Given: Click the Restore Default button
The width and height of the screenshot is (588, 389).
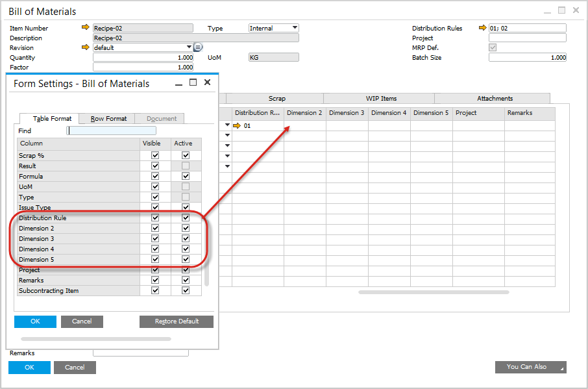Looking at the screenshot, I should pyautogui.click(x=176, y=321).
